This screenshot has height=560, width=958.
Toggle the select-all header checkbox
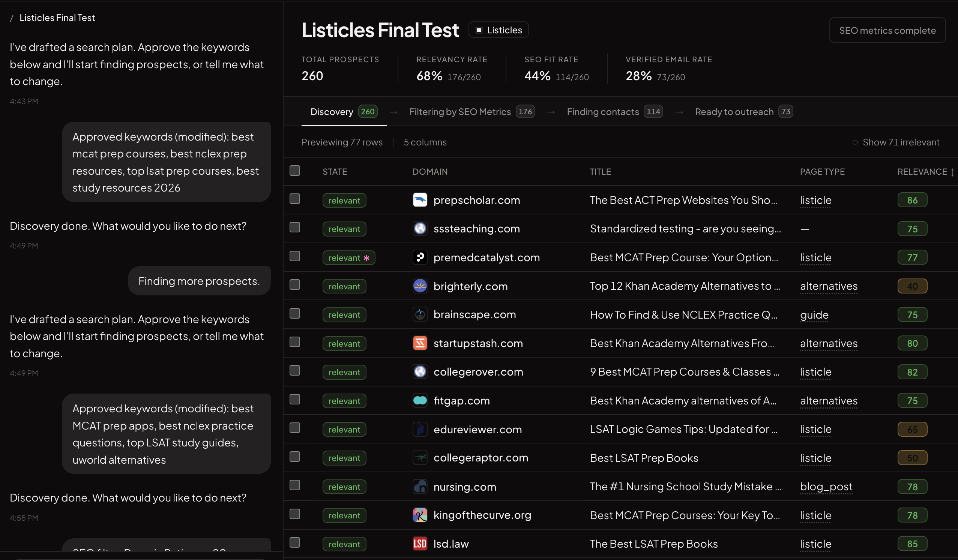pyautogui.click(x=294, y=171)
